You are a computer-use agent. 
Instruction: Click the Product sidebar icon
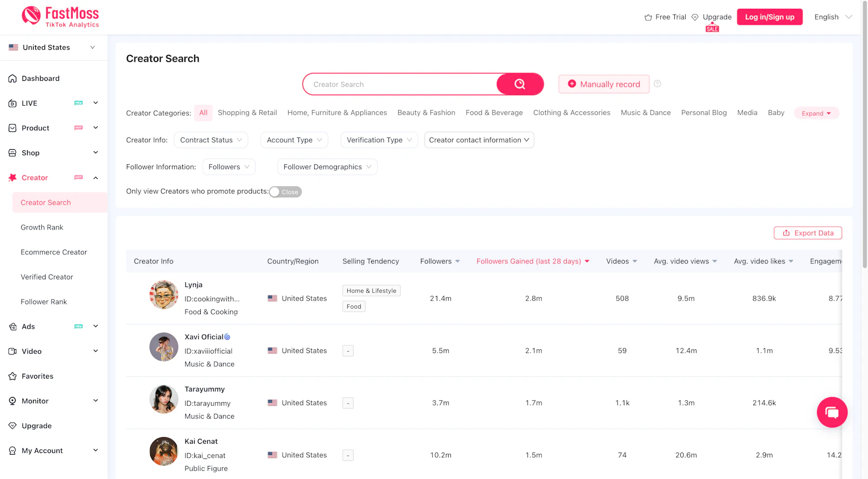click(x=12, y=128)
